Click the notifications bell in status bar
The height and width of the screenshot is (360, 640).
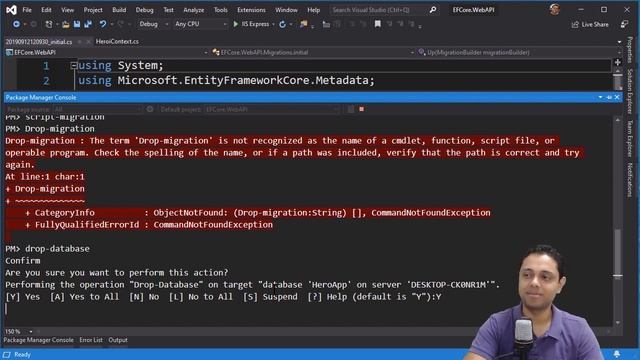[x=617, y=354]
